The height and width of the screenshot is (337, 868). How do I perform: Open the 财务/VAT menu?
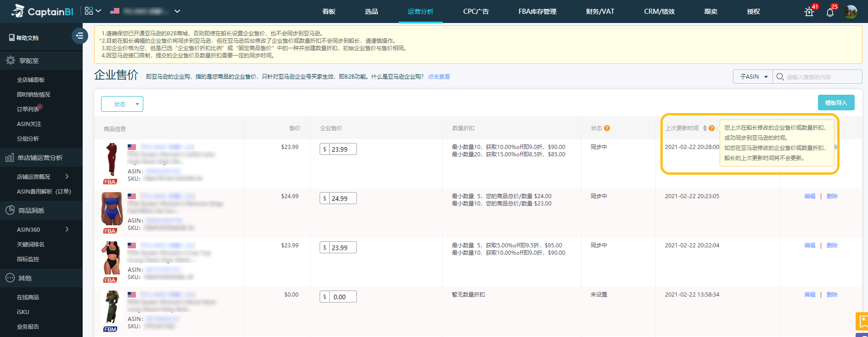(600, 11)
